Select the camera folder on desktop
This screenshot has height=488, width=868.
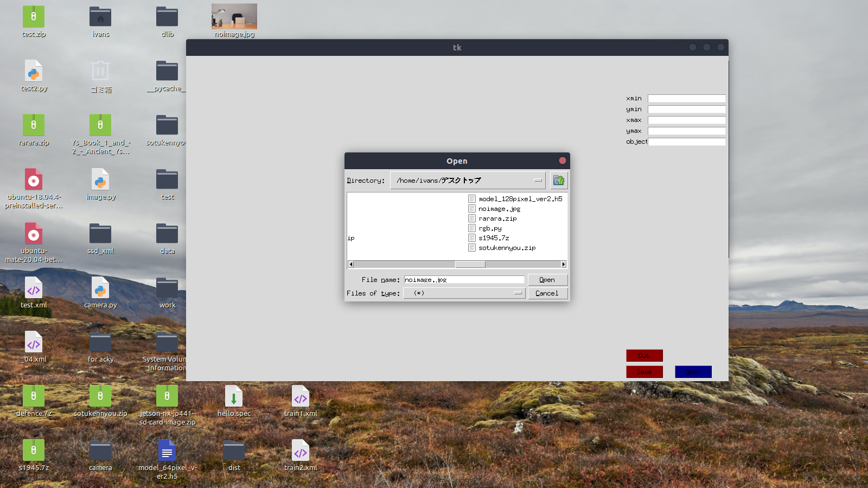[x=100, y=451]
